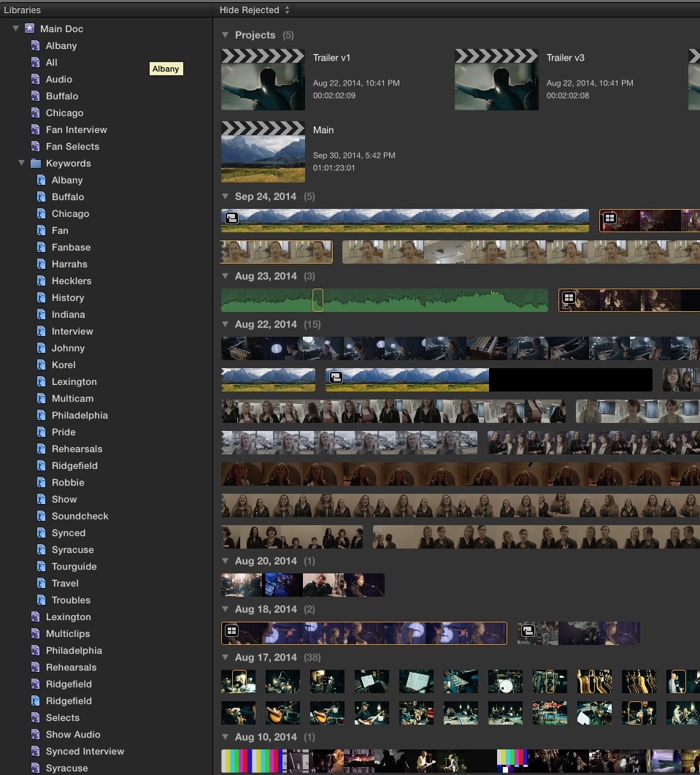Collapse the Keywords folder
This screenshot has width=700, height=775.
[22, 163]
